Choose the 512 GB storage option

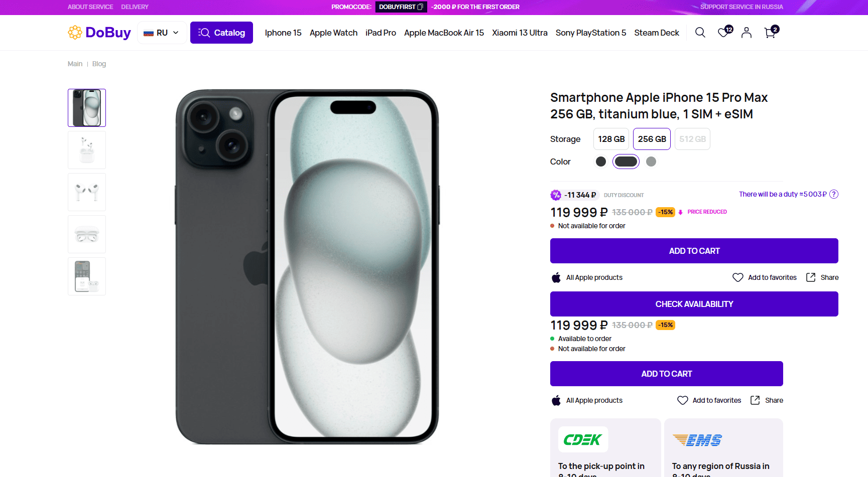point(692,139)
